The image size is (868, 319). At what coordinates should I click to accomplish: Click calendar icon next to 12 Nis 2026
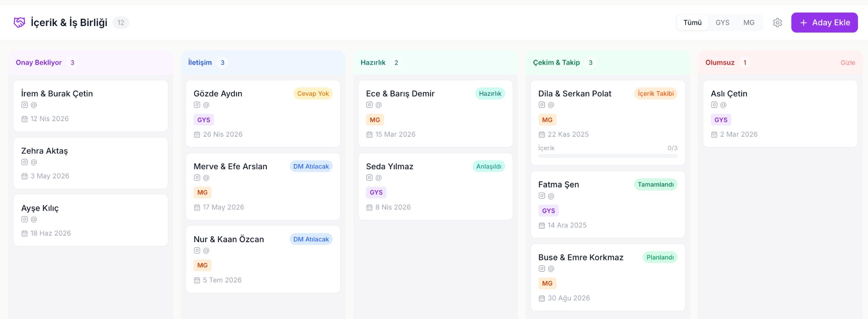(25, 119)
